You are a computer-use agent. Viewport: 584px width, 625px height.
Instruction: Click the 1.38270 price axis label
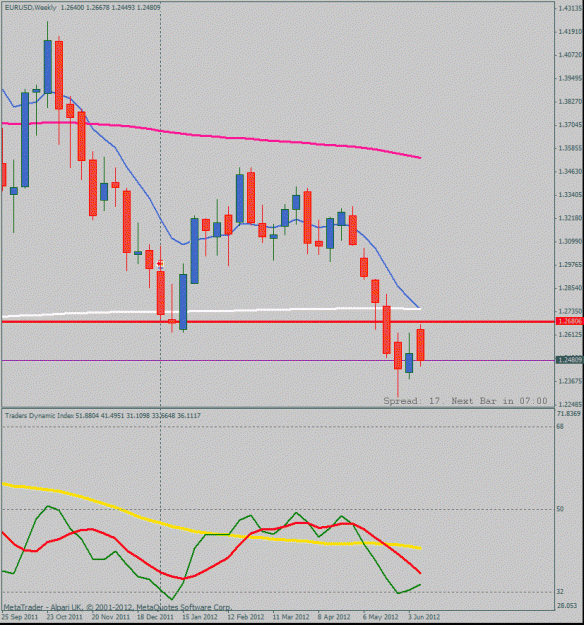(571, 102)
